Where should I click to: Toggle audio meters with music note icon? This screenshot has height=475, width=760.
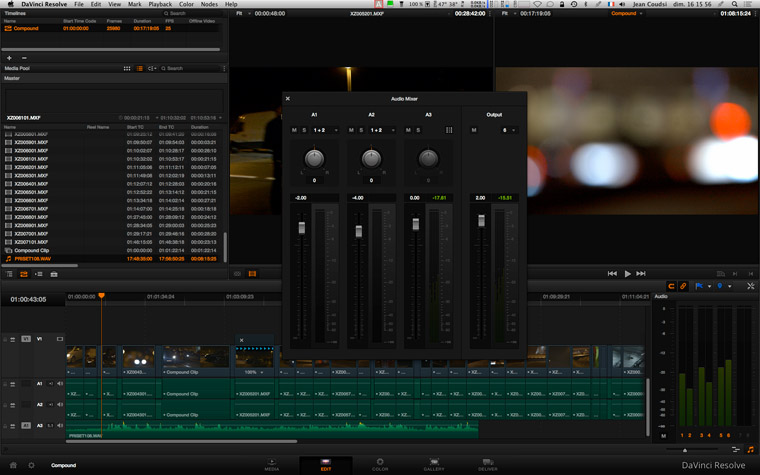pos(750,450)
